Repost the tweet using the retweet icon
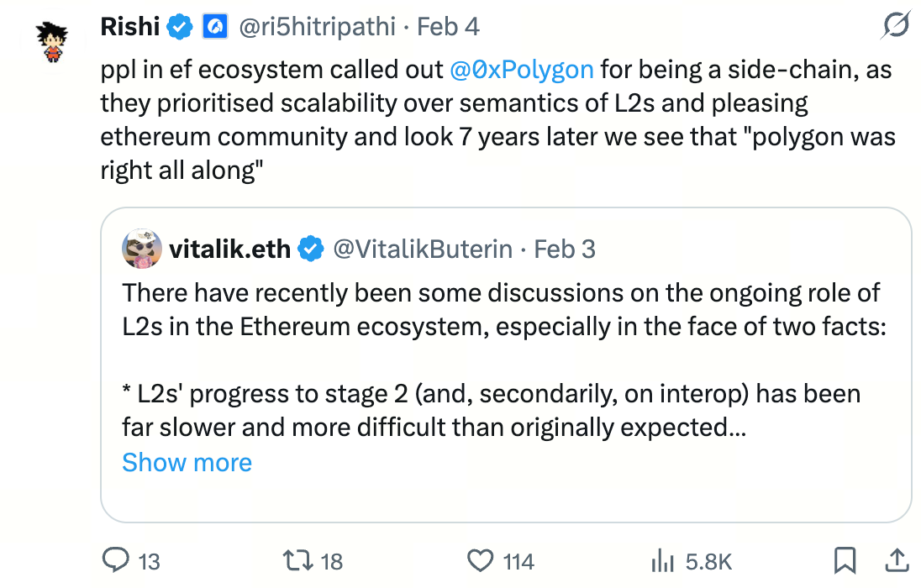This screenshot has width=921, height=588. 295,560
